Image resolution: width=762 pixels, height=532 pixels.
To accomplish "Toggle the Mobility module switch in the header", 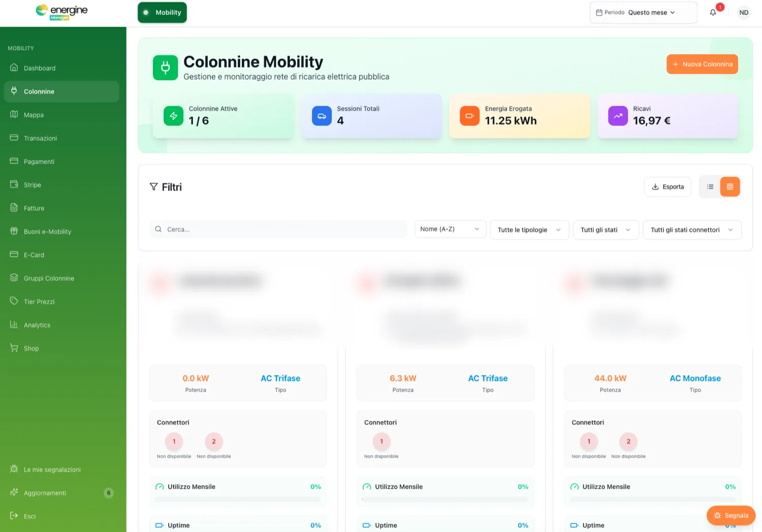I will coord(163,13).
